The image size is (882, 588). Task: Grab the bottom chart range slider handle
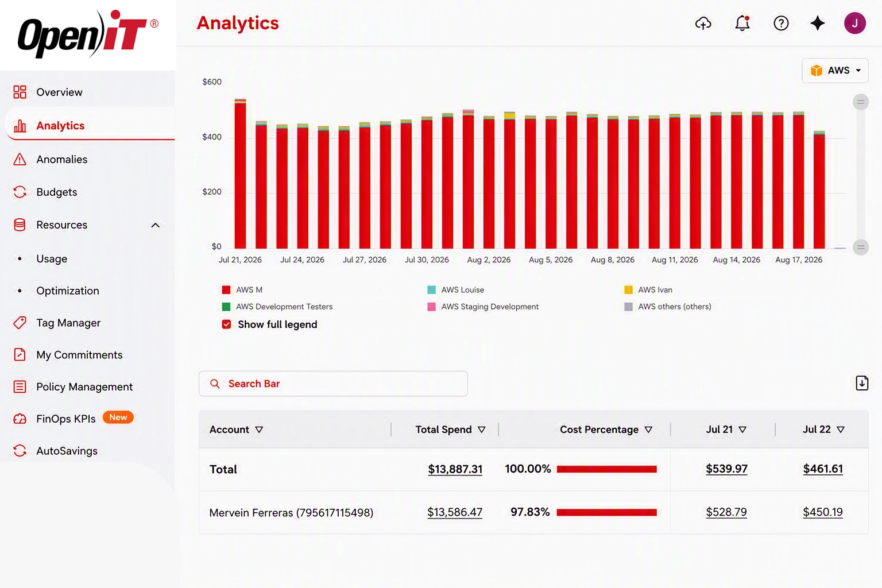click(x=860, y=247)
